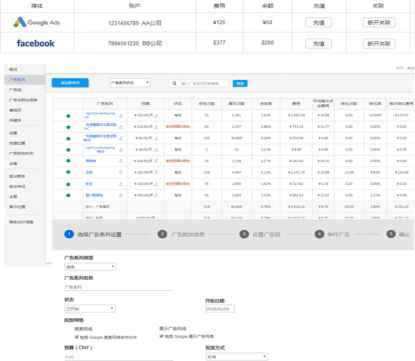Viewport: 415px width, 361px height.
Task: Edit budget pencil icon in first campaign row
Action: [x=156, y=115]
